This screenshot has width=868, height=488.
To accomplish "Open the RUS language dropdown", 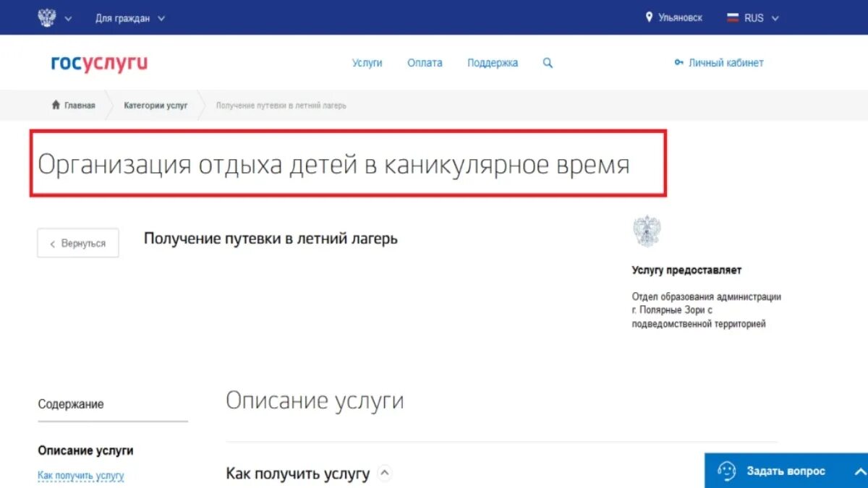I will (762, 18).
